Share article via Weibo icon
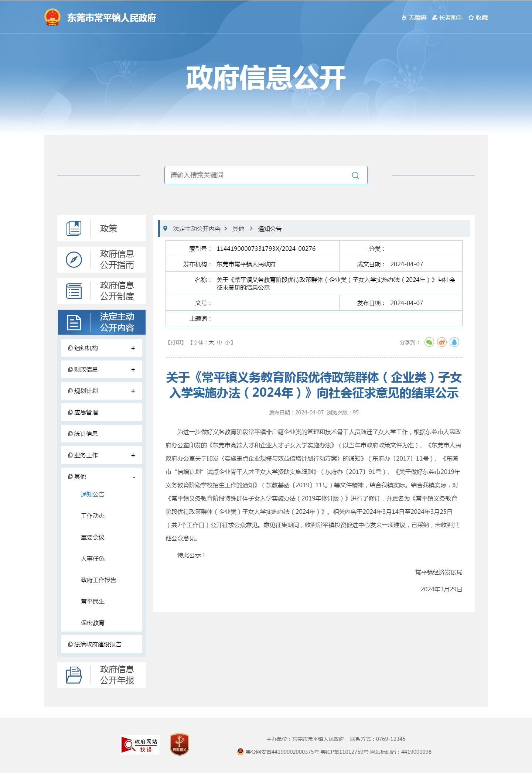Screen dimensions: 532x773 [441, 342]
